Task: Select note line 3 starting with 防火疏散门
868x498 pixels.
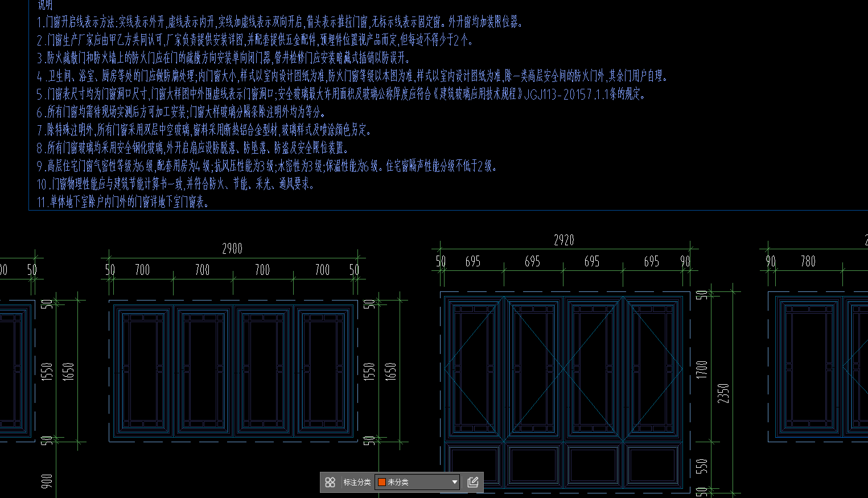Action: (x=224, y=58)
